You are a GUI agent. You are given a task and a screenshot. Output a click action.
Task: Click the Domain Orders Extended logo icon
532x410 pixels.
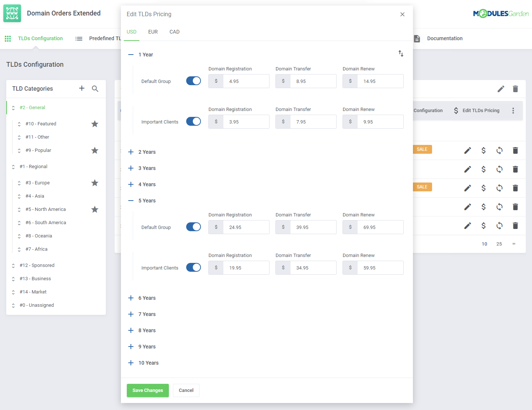12,13
